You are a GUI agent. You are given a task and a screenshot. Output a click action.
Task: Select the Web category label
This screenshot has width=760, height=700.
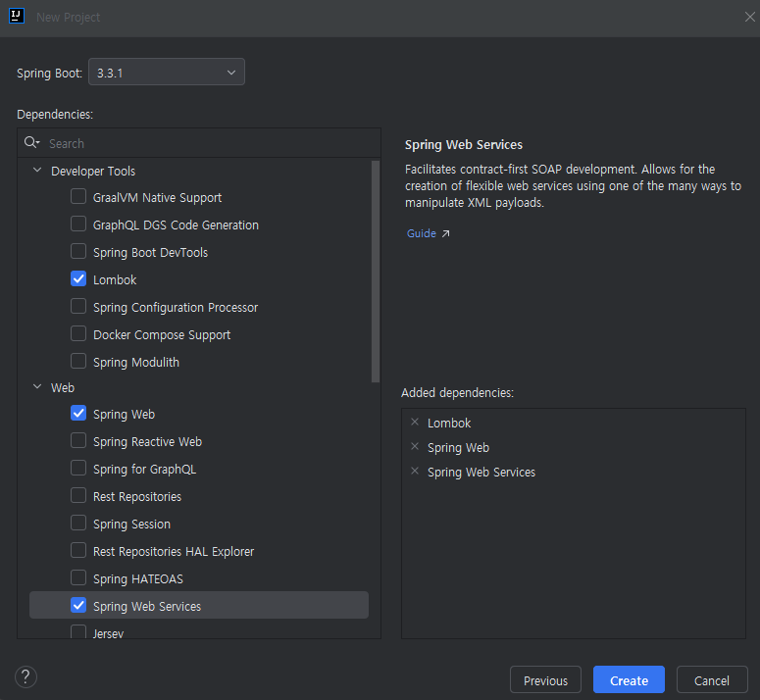pos(63,387)
